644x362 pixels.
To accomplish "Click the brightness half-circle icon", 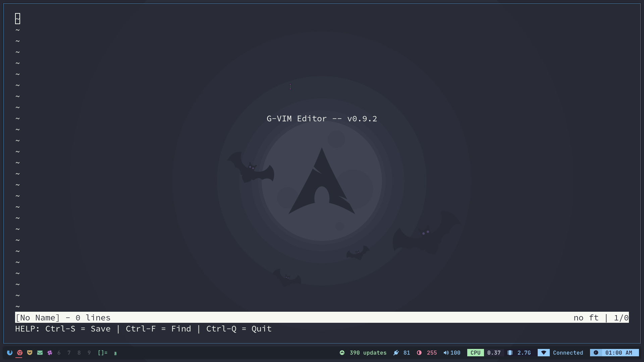I will (419, 353).
